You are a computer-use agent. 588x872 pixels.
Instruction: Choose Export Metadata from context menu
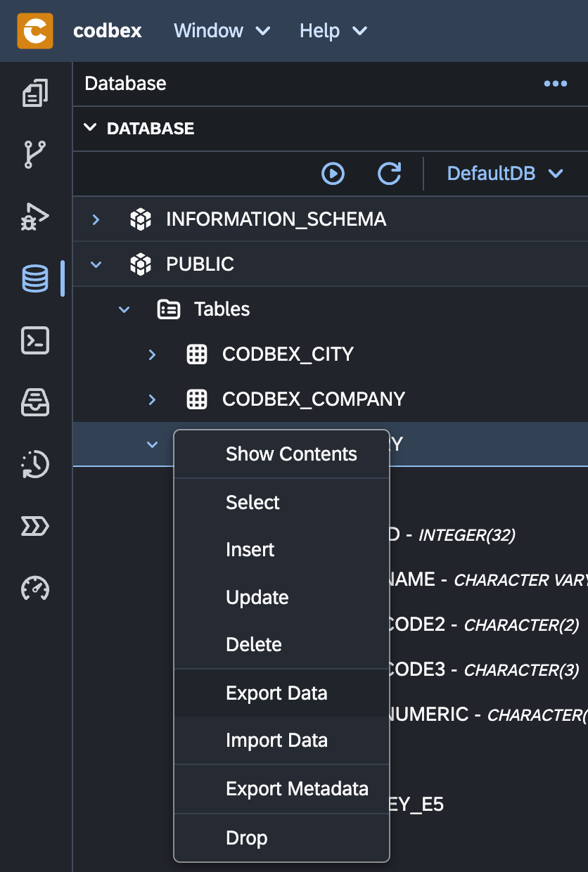point(281,789)
